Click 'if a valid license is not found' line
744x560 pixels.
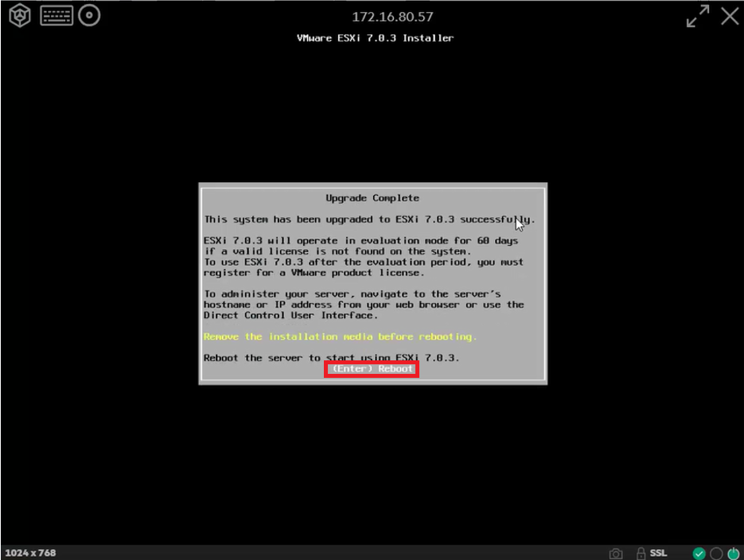(x=337, y=251)
